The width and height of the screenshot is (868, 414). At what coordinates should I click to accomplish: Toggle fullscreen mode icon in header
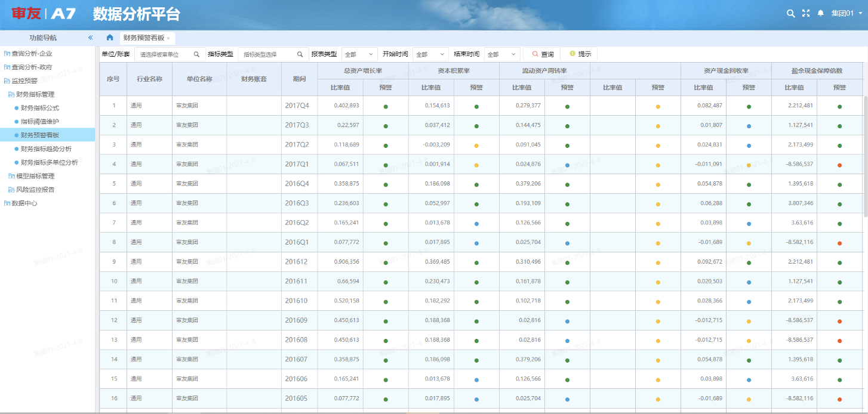805,13
